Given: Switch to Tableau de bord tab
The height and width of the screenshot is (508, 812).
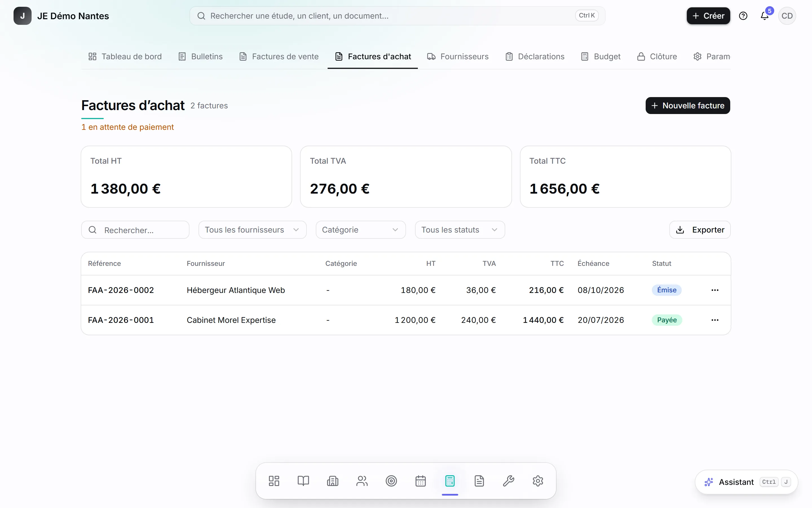Looking at the screenshot, I should point(125,56).
